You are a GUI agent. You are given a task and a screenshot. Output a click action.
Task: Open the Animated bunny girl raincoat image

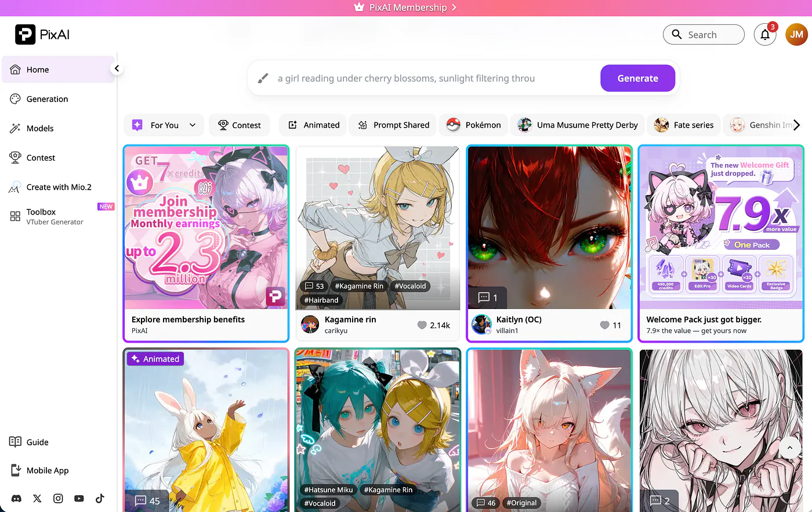click(206, 430)
